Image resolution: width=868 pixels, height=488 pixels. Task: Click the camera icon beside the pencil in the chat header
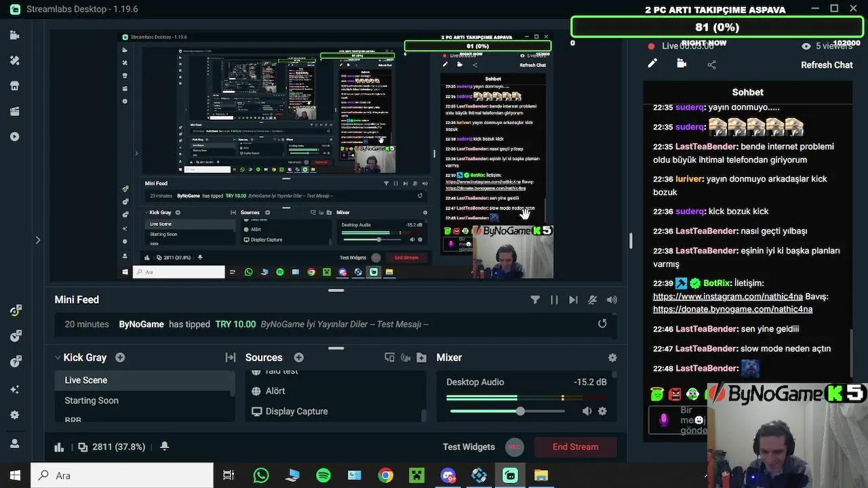682,64
